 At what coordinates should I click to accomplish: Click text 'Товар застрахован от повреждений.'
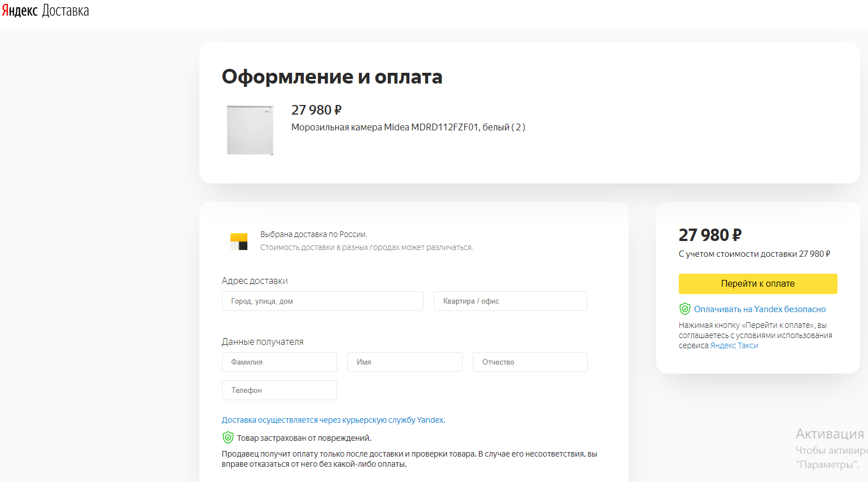click(x=304, y=438)
